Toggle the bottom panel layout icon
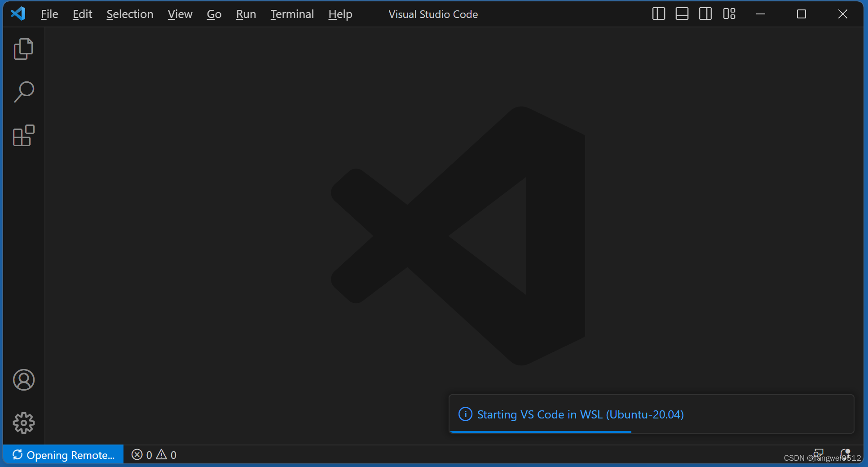868x467 pixels. (682, 14)
